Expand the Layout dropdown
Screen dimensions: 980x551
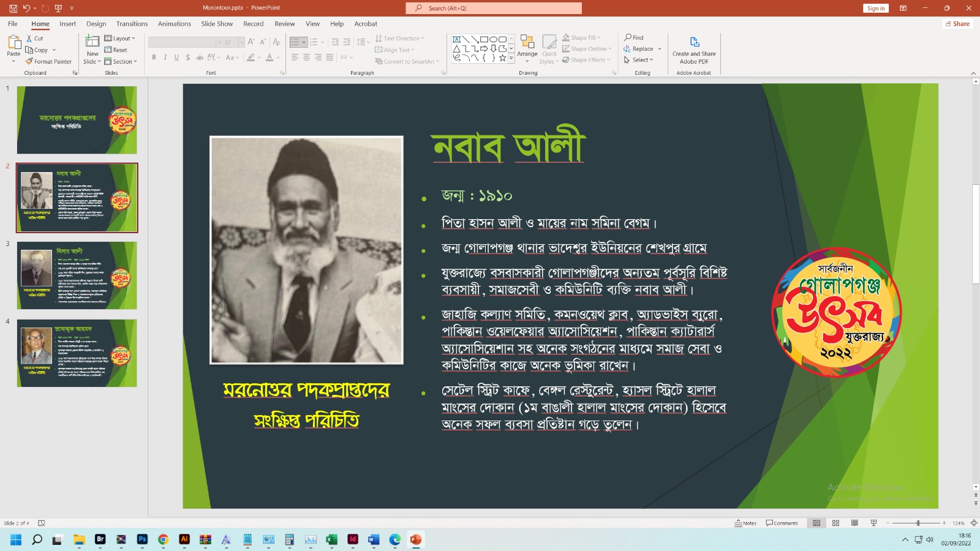pyautogui.click(x=120, y=39)
